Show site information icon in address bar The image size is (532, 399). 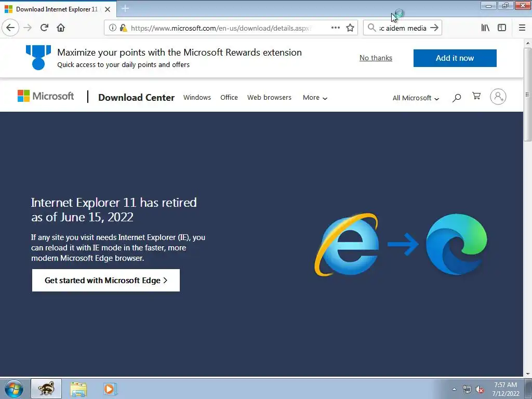point(113,28)
